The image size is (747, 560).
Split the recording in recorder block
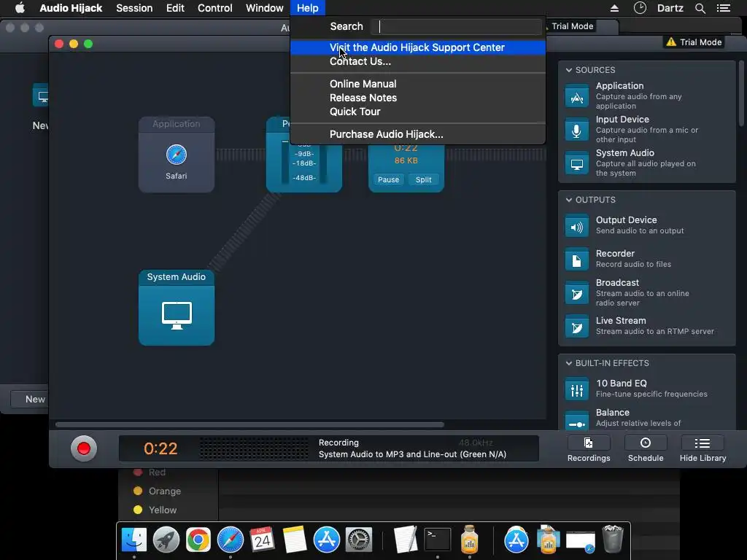(423, 179)
